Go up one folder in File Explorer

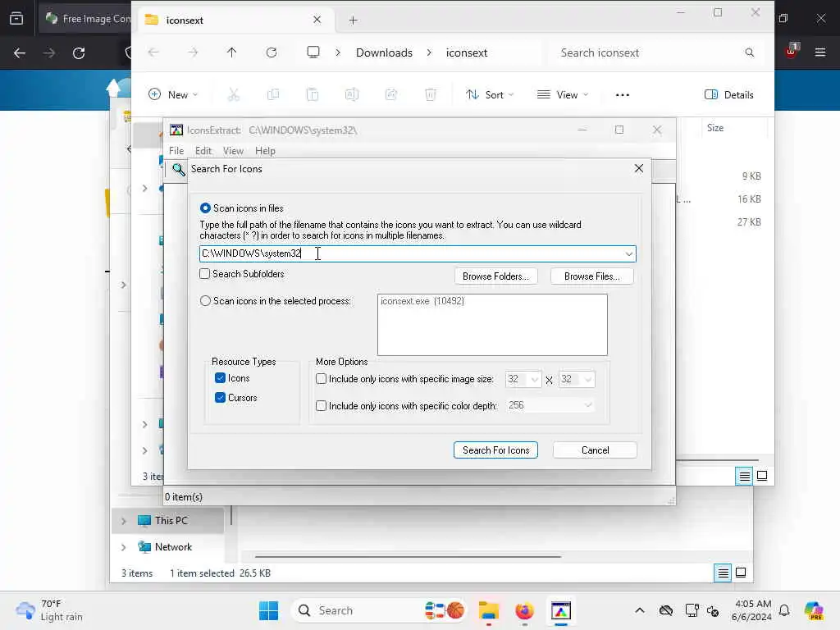point(231,52)
